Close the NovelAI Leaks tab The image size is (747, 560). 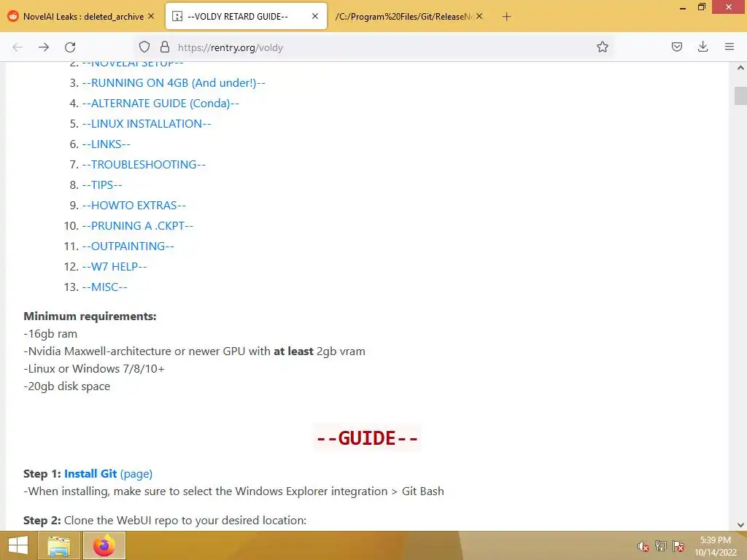[x=151, y=16]
